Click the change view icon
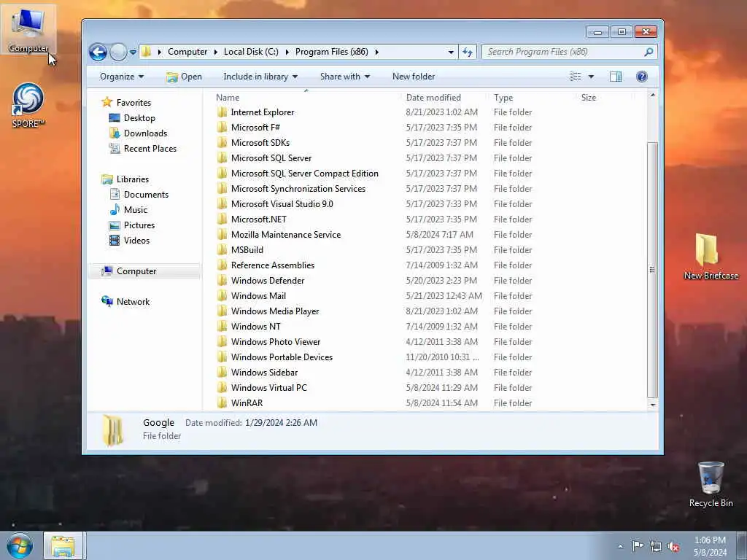The width and height of the screenshot is (747, 560). [x=575, y=77]
